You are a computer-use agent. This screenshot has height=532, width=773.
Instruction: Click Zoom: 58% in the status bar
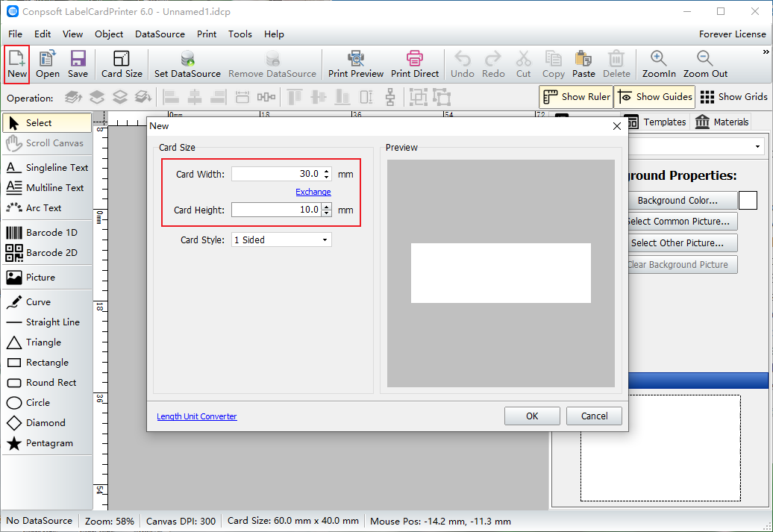coord(109,521)
